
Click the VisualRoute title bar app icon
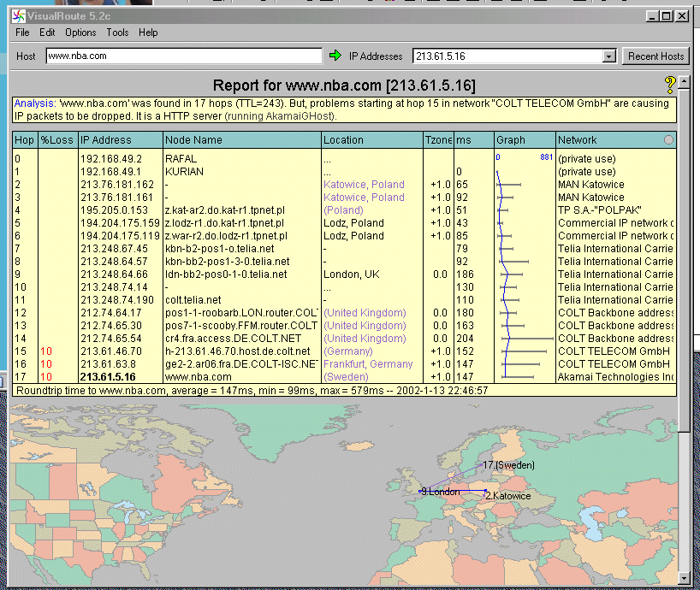tap(17, 15)
